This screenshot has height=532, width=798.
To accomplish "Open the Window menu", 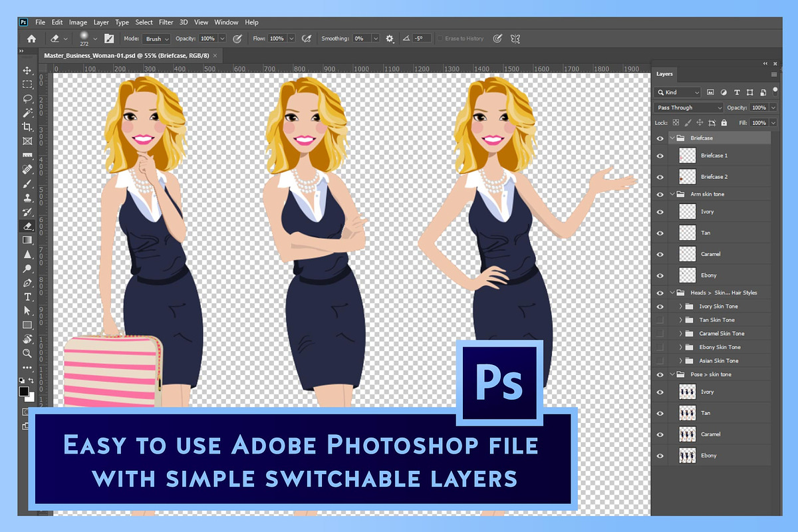I will (x=226, y=22).
